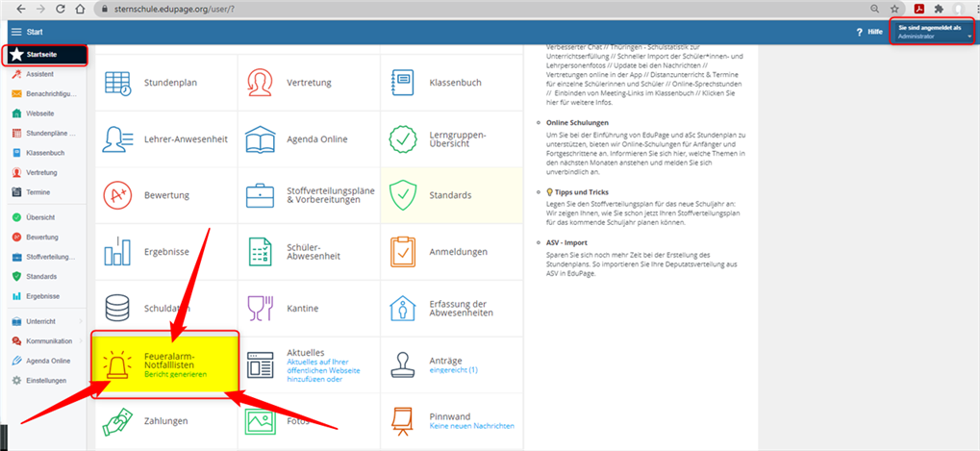The height and width of the screenshot is (451, 980).
Task: Click the Tipps und Tricks heading
Action: [577, 192]
